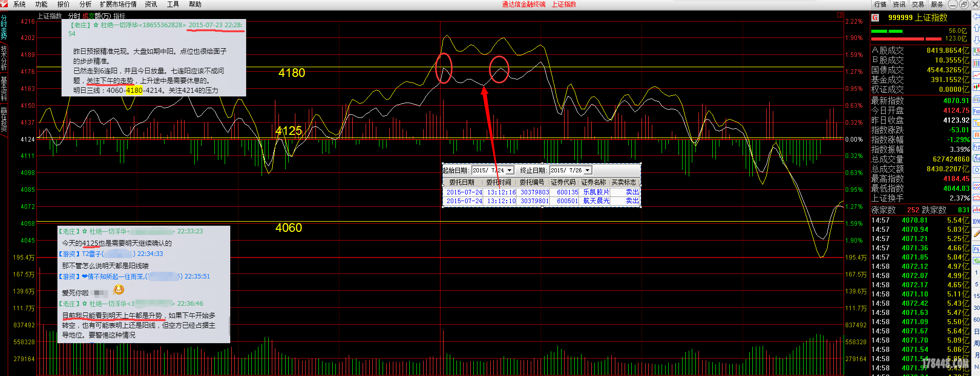980x376 pixels.
Task: Select the 15-minute period button
Action: (976, 296)
